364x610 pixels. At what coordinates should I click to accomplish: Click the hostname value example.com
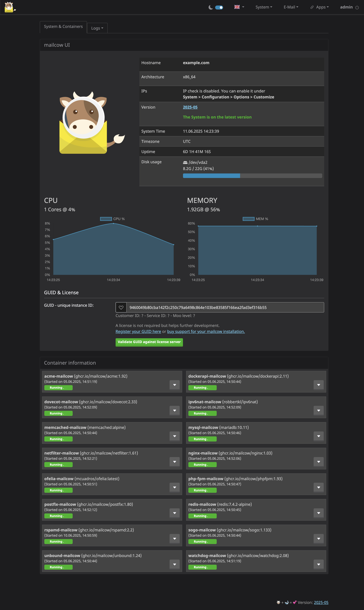[x=196, y=63]
